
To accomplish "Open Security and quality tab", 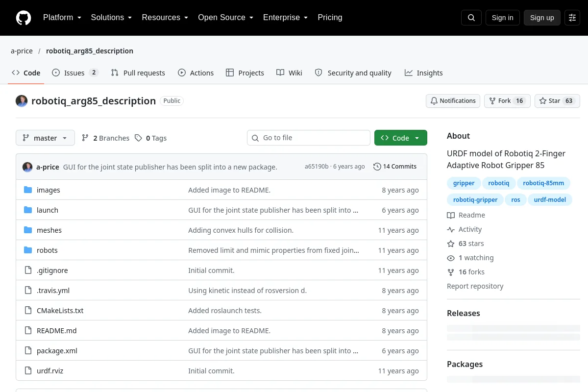I will (x=353, y=73).
